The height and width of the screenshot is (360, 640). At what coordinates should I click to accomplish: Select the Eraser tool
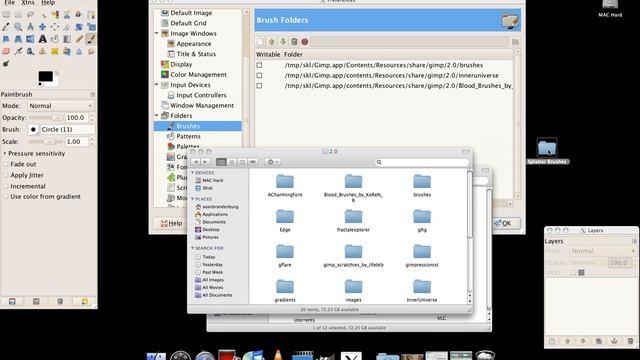(6, 51)
